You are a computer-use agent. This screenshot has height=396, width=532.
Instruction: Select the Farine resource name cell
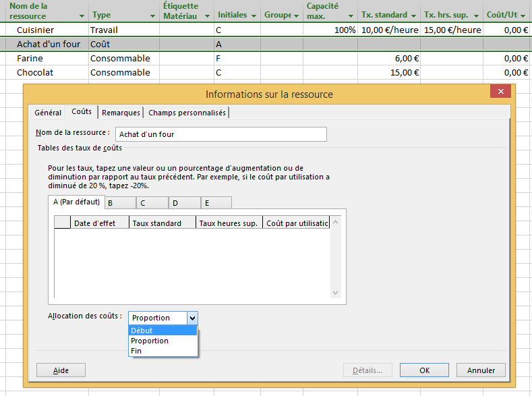click(47, 59)
